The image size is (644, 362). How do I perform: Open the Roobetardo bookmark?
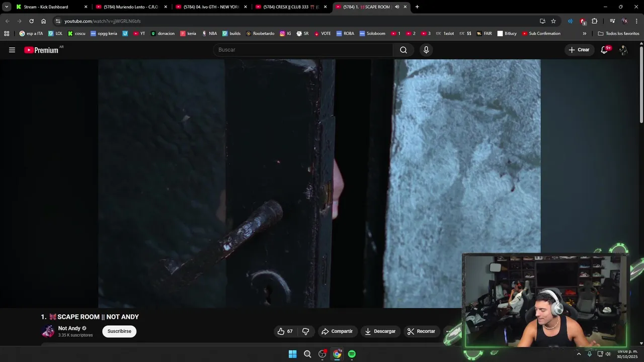pyautogui.click(x=260, y=34)
